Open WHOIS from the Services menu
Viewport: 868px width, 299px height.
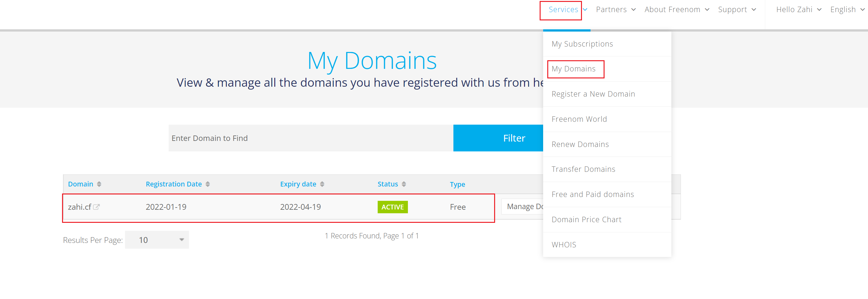coord(564,245)
